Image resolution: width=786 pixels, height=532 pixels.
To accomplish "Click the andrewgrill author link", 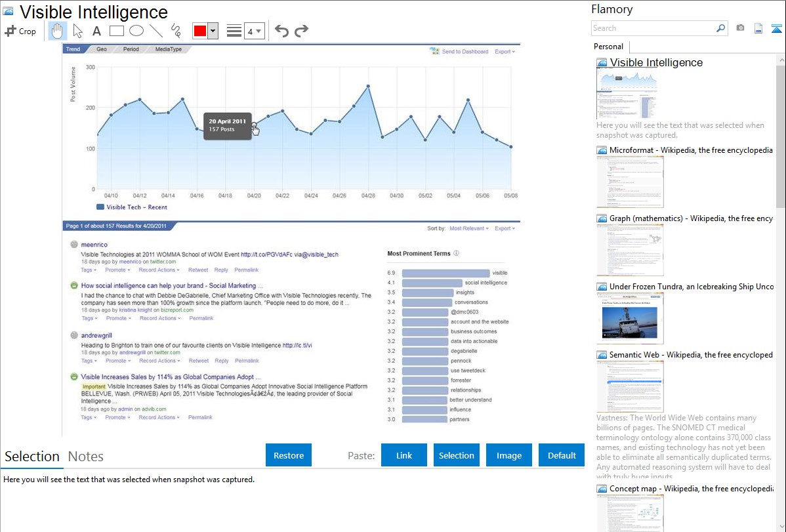I will pos(96,335).
